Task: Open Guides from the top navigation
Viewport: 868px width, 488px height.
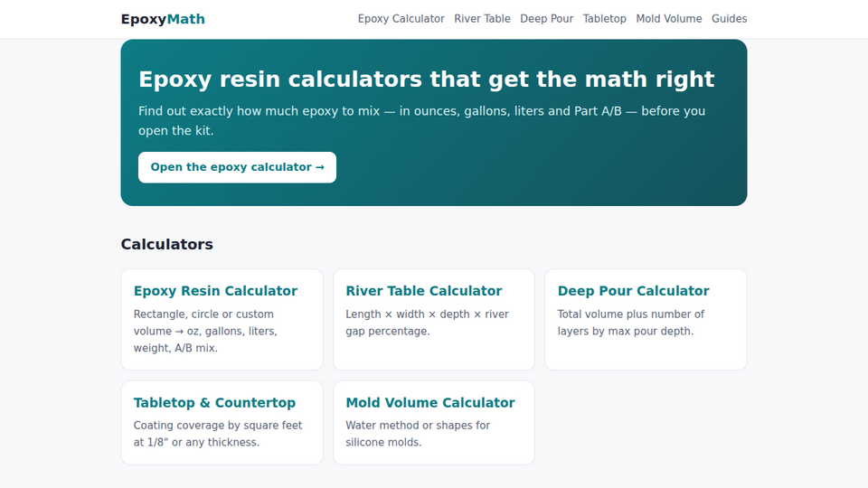Action: (729, 19)
